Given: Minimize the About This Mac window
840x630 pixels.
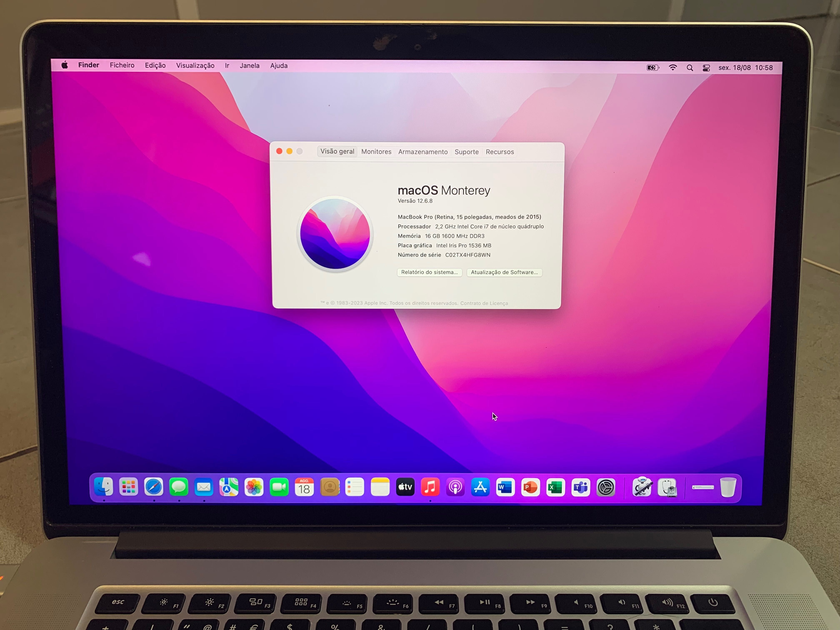Looking at the screenshot, I should (289, 151).
